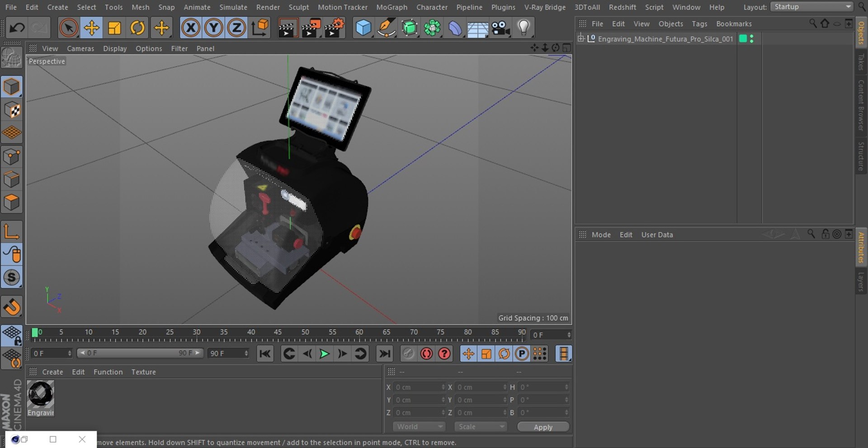Click green layer swatch of Engraving Machine object
The width and height of the screenshot is (868, 448).
(743, 39)
